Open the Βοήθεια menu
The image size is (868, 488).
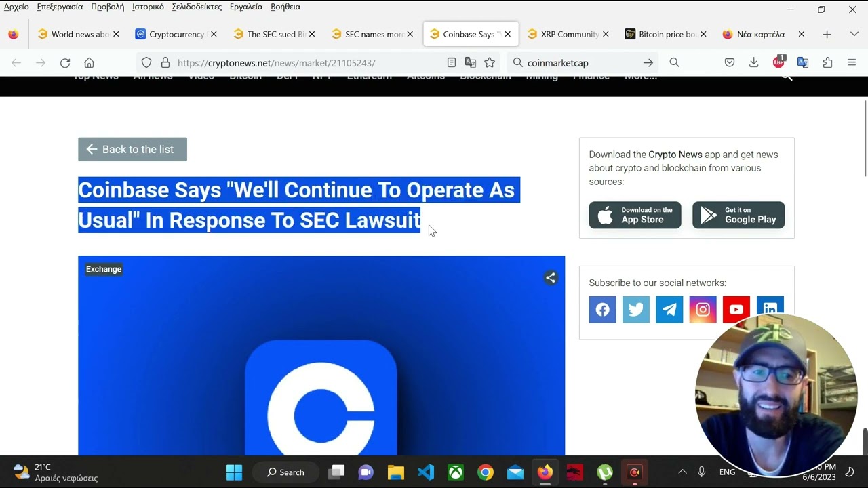click(285, 7)
